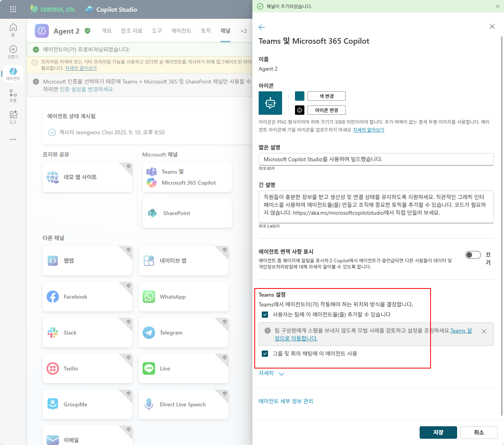
Task: Open the Teams and Microsoft 365 Copilot channel card
Action: 187,177
